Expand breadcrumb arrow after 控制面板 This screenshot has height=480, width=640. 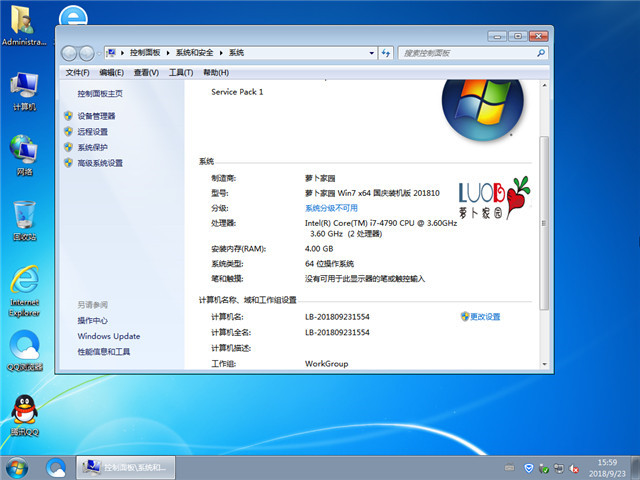point(168,53)
